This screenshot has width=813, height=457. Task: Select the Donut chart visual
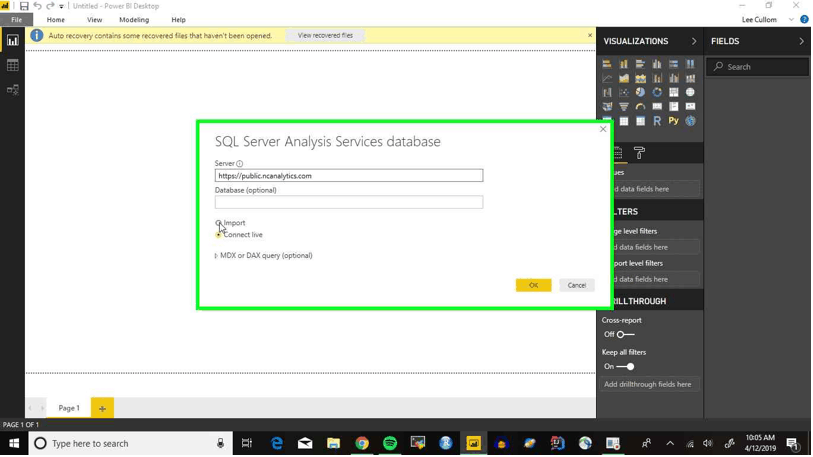click(657, 92)
